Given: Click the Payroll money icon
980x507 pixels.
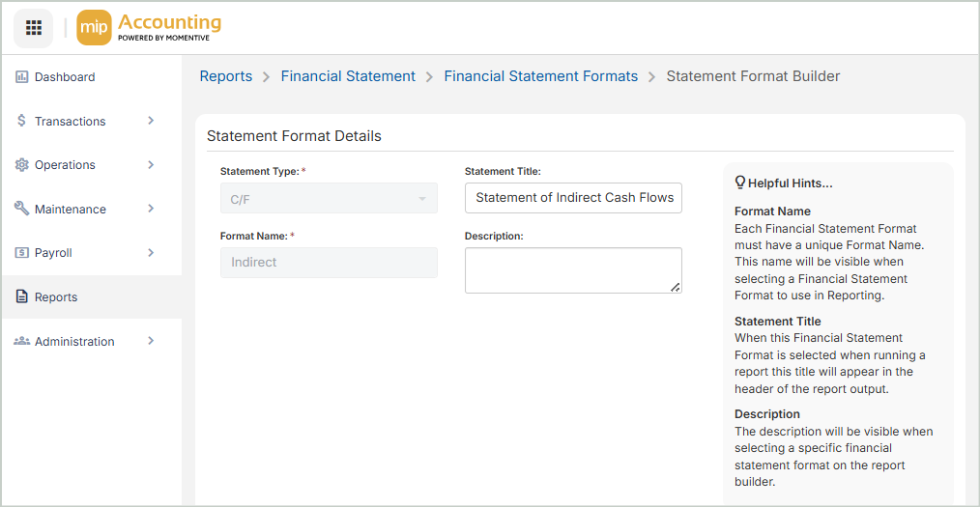Looking at the screenshot, I should [x=21, y=253].
